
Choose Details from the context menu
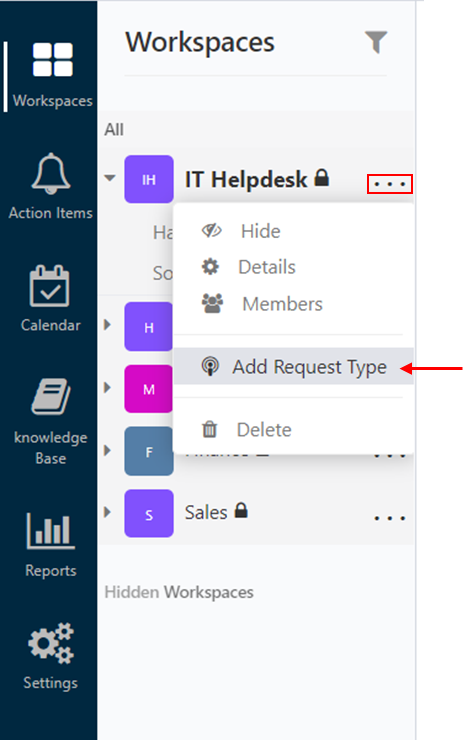pos(267,267)
